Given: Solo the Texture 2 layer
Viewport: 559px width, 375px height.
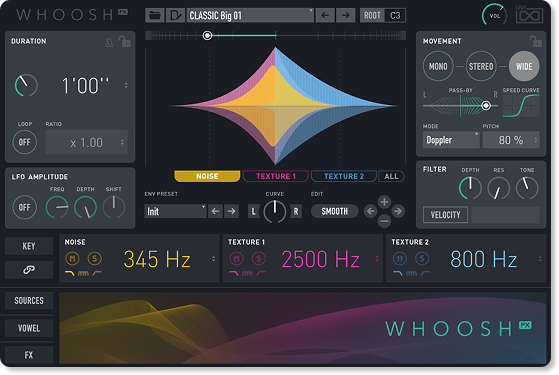Looking at the screenshot, I should pyautogui.click(x=422, y=258).
